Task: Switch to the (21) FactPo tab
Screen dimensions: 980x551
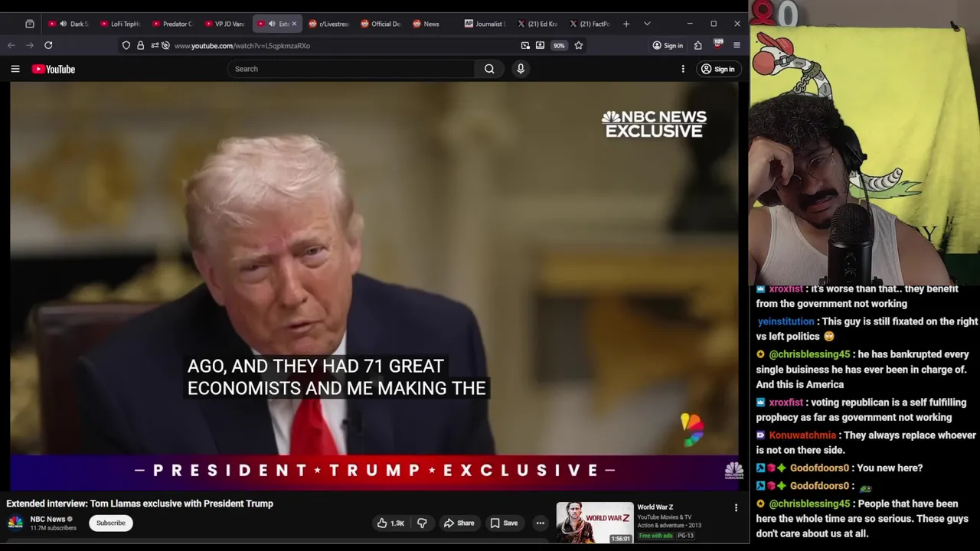Action: [x=590, y=24]
